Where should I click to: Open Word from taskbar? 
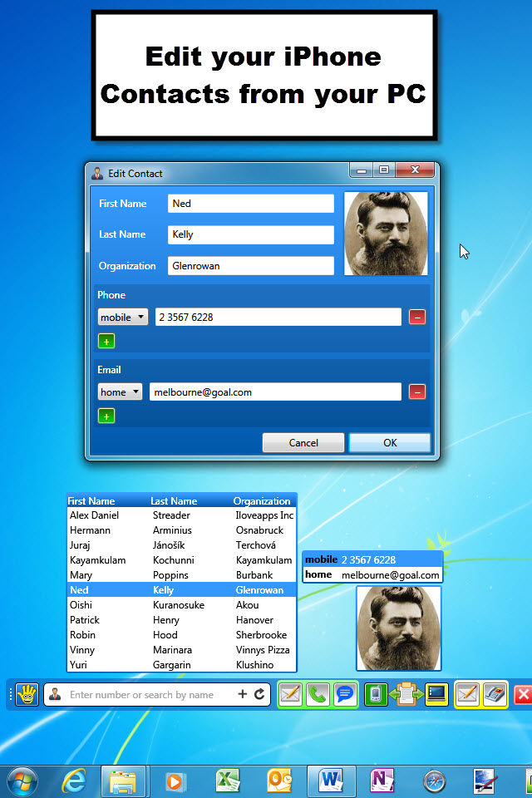click(331, 781)
